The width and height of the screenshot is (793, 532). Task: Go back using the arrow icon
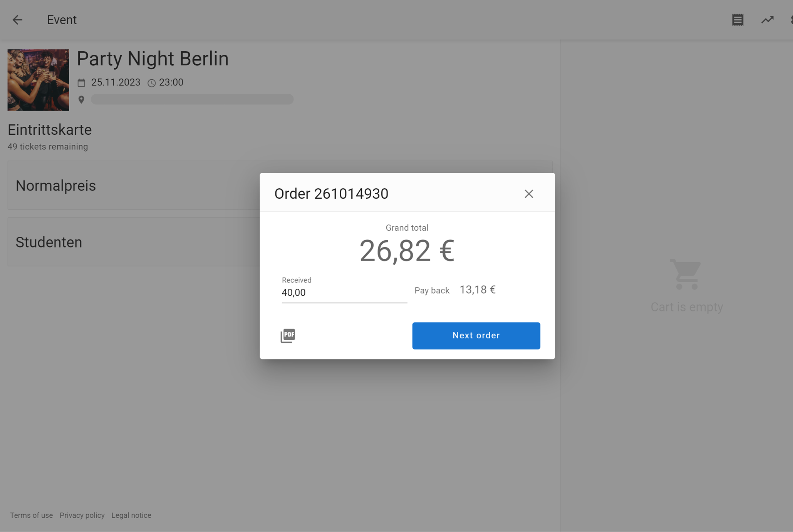(17, 20)
